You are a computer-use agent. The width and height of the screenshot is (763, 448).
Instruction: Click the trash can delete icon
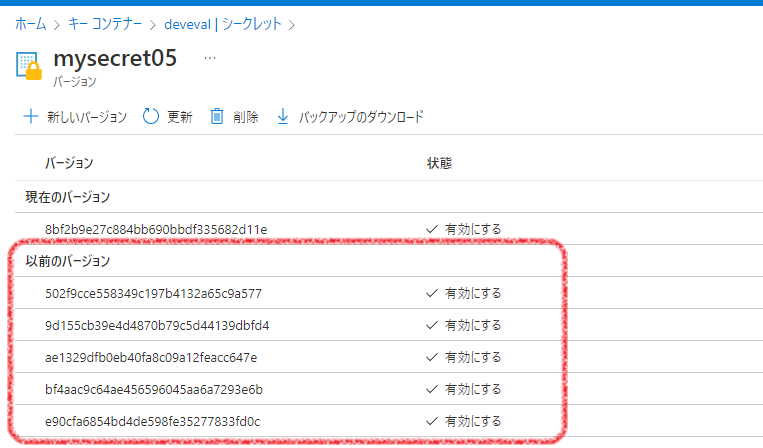tap(217, 117)
